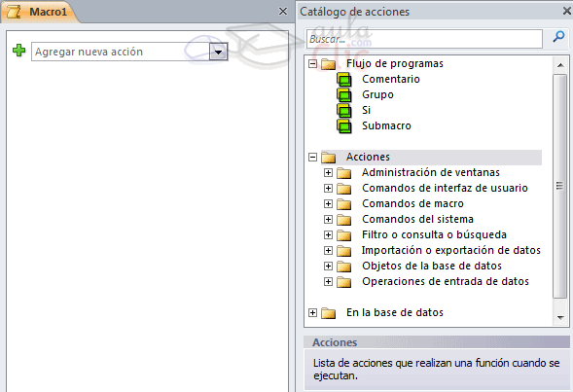Click the Buscar search field
The width and height of the screenshot is (573, 392).
tap(424, 39)
